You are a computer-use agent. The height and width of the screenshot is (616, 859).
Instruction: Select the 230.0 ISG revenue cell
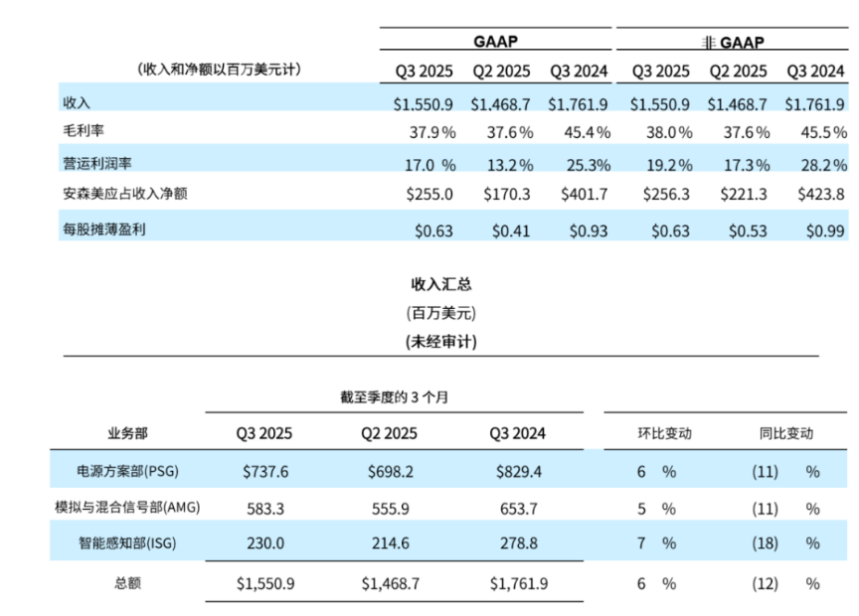click(265, 543)
